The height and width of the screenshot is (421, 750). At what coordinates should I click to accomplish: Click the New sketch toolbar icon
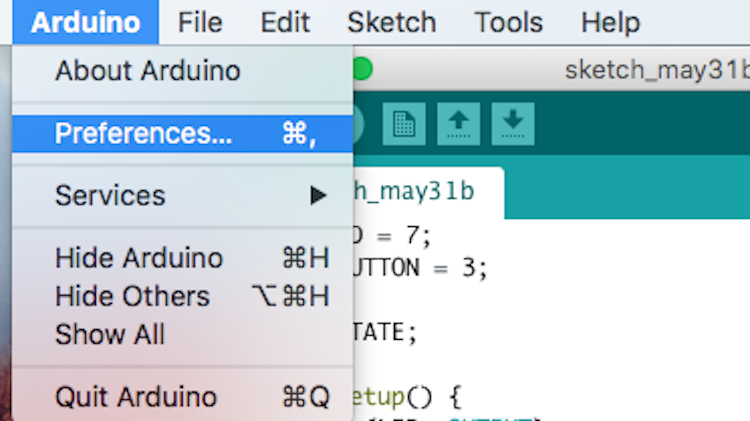[x=404, y=124]
